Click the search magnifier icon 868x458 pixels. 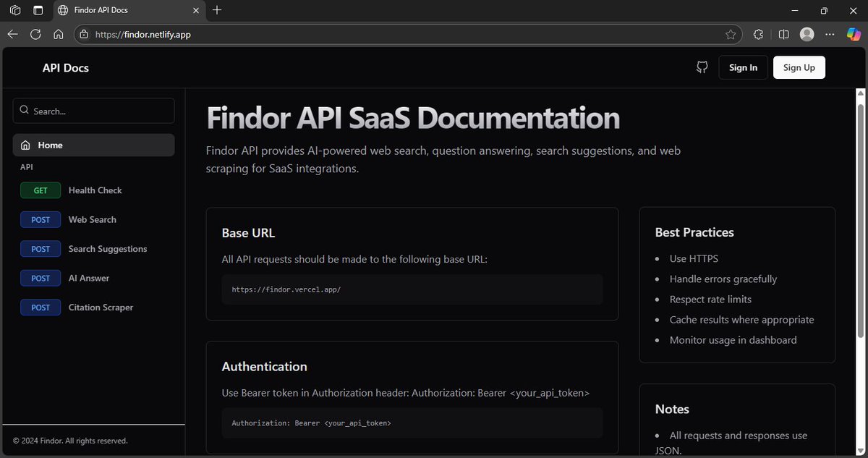[x=25, y=111]
